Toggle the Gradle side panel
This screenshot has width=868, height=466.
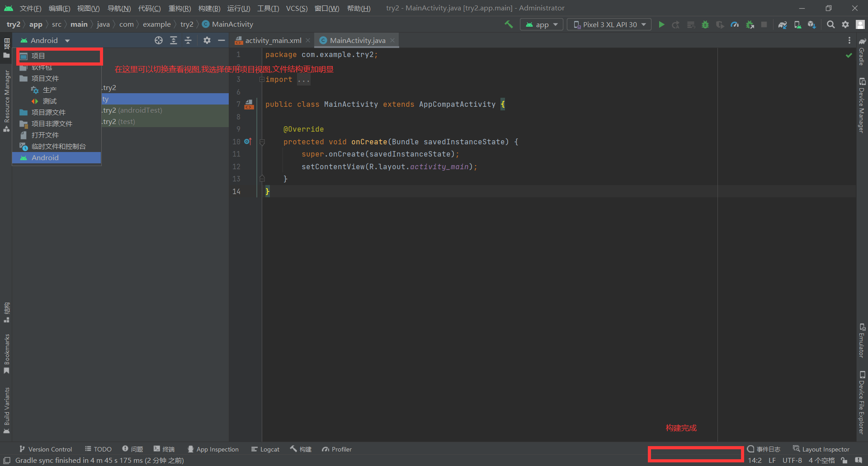[862, 52]
